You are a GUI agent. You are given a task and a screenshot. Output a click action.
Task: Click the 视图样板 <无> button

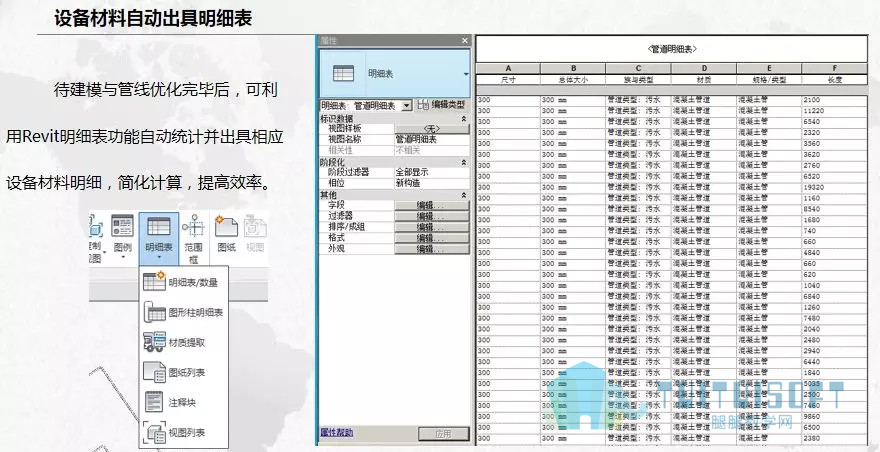(x=432, y=129)
